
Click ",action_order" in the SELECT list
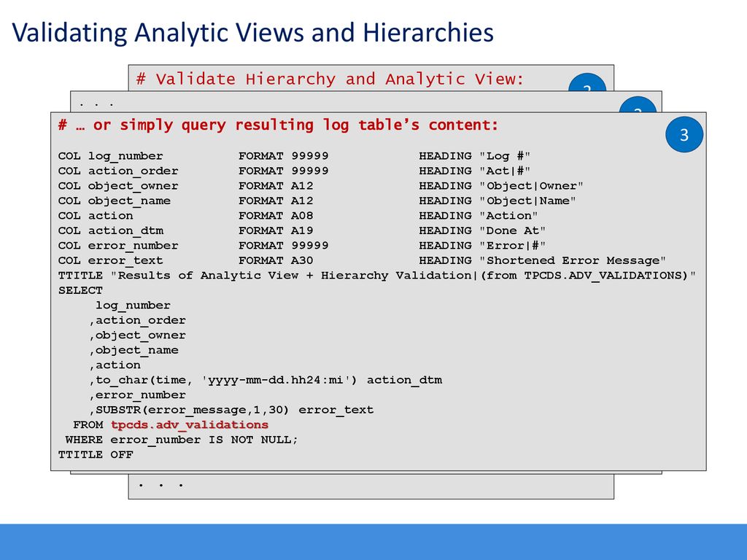tap(137, 321)
